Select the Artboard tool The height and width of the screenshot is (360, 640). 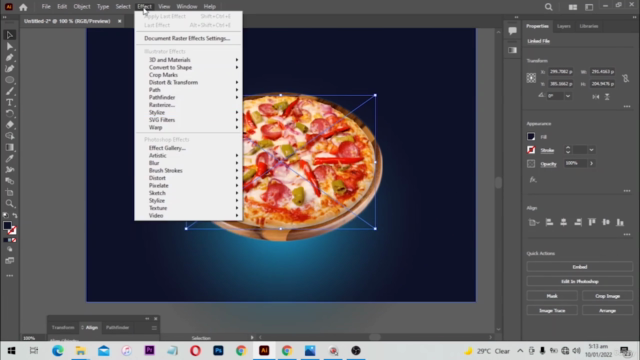pyautogui.click(x=9, y=192)
